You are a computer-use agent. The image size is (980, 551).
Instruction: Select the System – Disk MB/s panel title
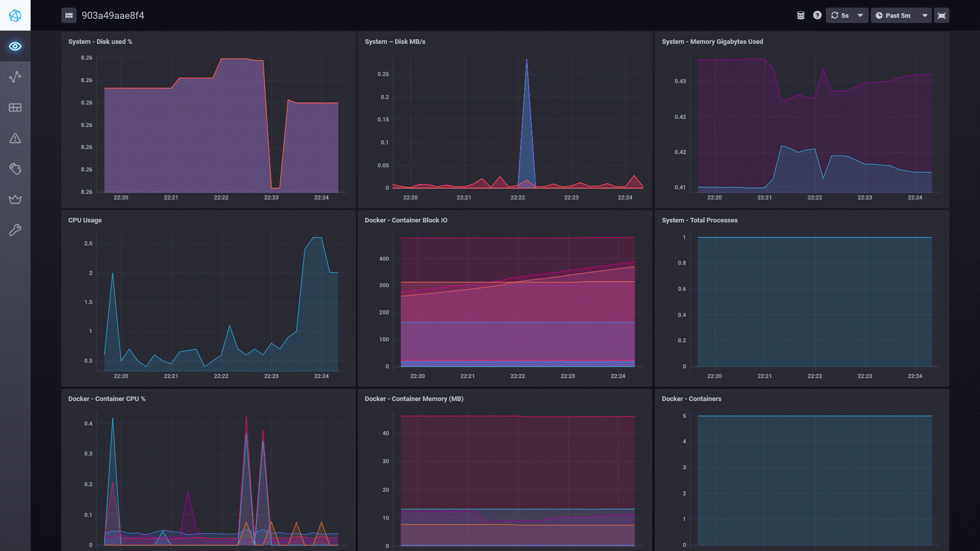click(x=395, y=42)
